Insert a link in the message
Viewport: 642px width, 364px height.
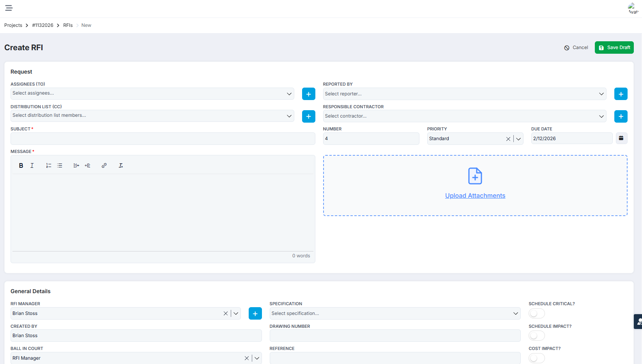coord(104,165)
